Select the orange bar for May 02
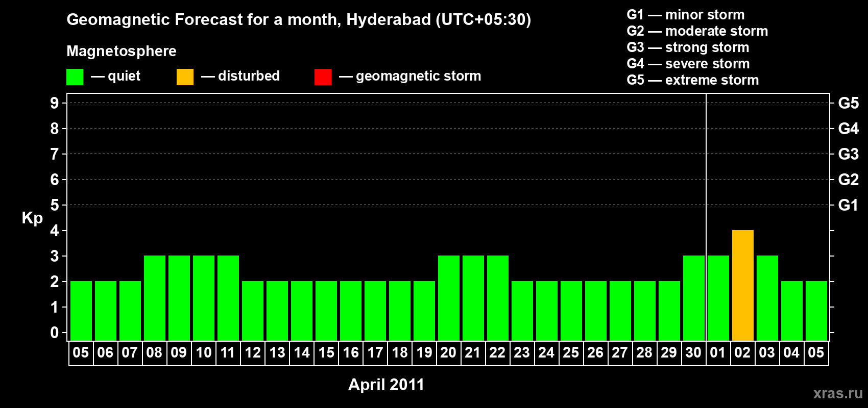868x408 pixels. (x=743, y=285)
